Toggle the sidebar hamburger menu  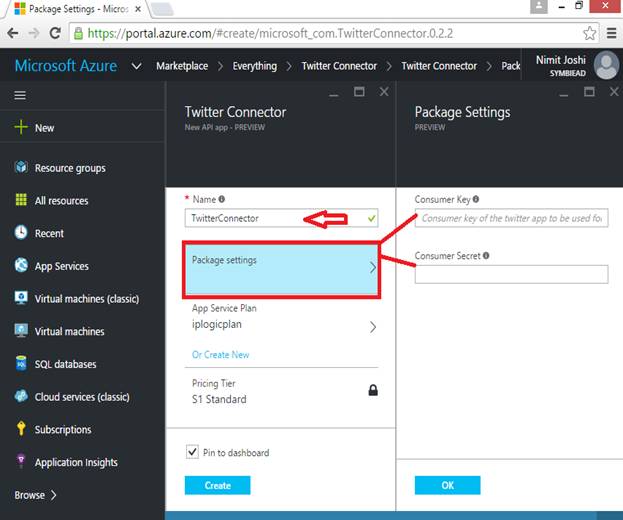(20, 95)
